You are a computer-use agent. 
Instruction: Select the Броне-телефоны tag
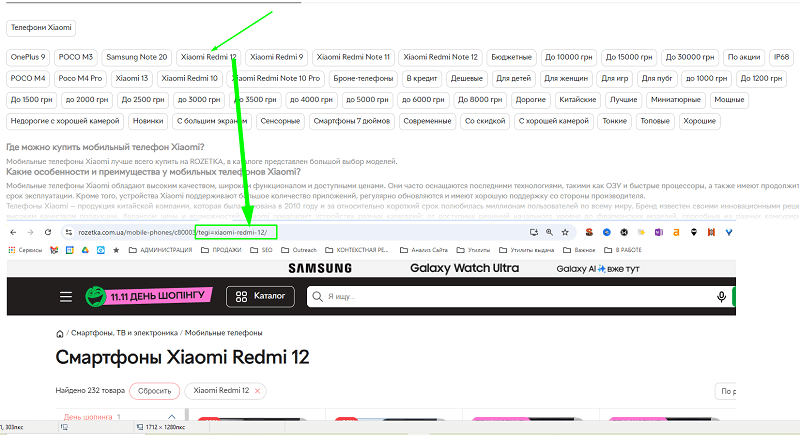[x=363, y=79]
